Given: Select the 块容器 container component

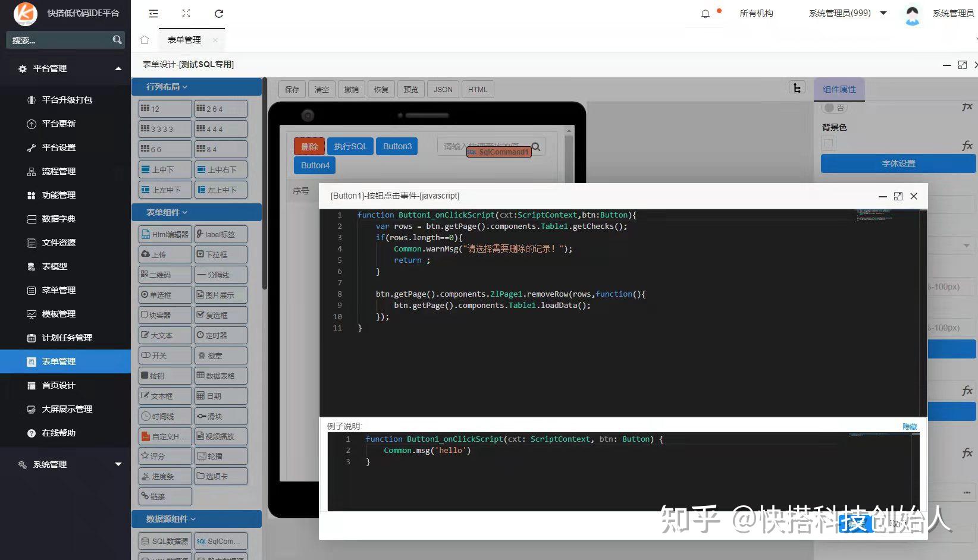Looking at the screenshot, I should tap(165, 315).
